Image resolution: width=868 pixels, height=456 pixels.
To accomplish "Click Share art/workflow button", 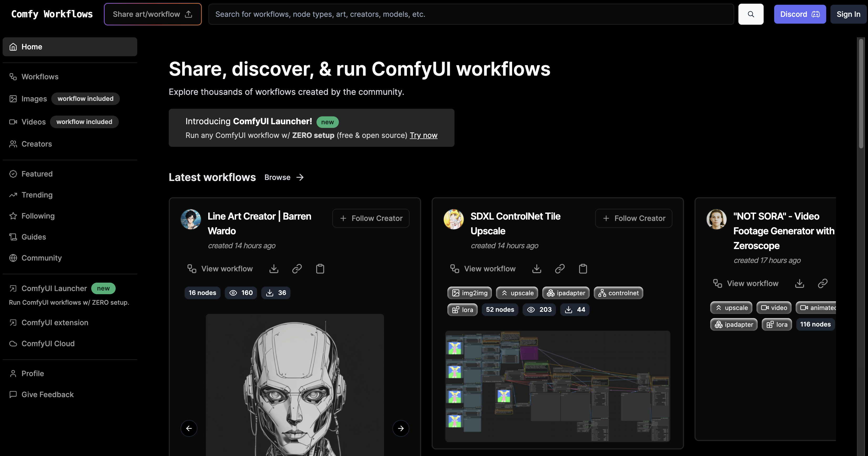I will 153,14.
